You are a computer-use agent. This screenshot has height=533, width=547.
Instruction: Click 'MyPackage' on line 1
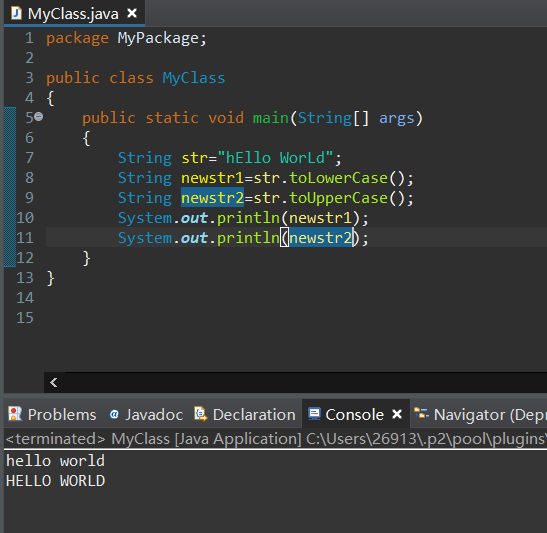point(158,38)
